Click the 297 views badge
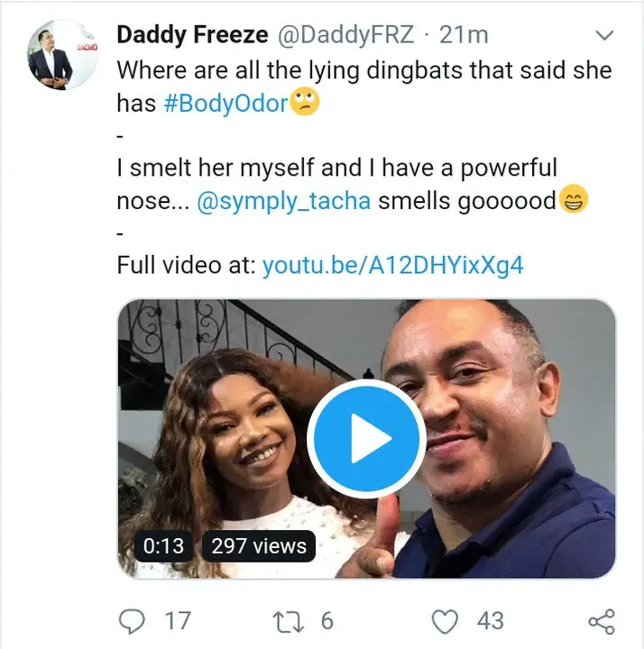The width and height of the screenshot is (644, 649). [259, 546]
